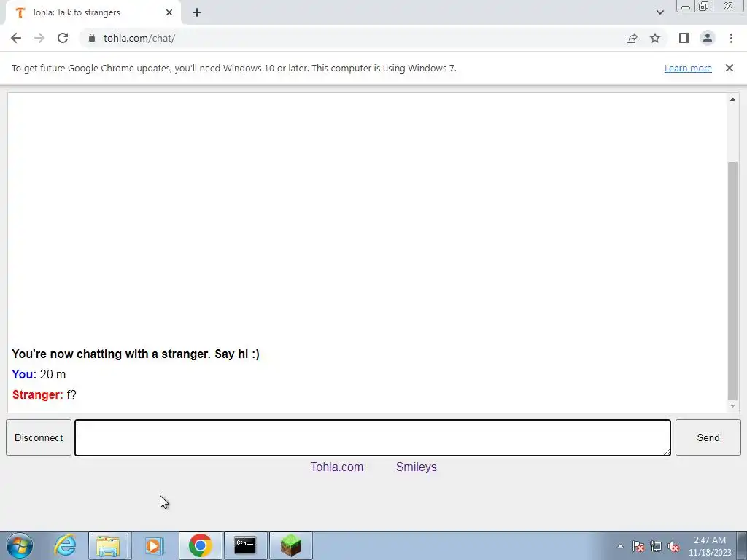Select the Tohla: Talk to strangers tab
747x560 pixels.
click(93, 12)
